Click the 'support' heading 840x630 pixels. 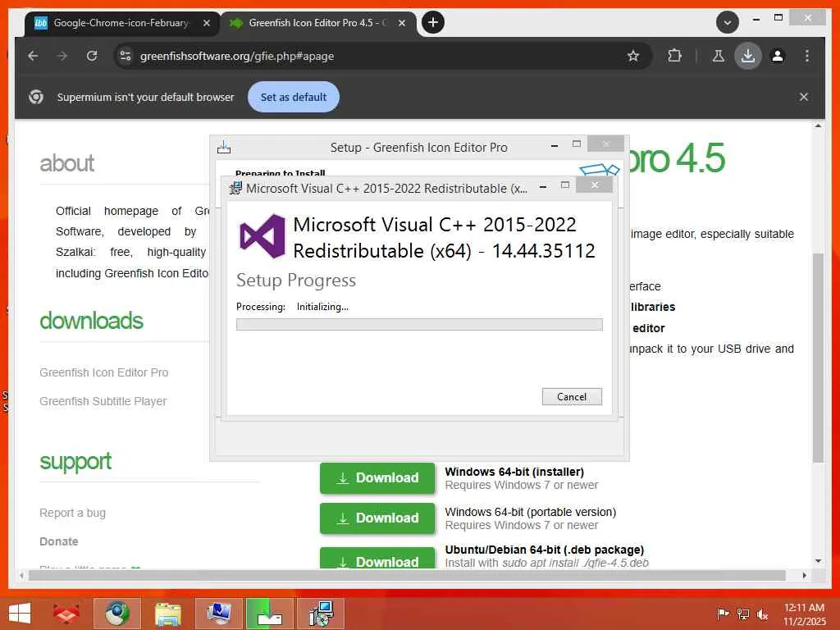click(75, 462)
